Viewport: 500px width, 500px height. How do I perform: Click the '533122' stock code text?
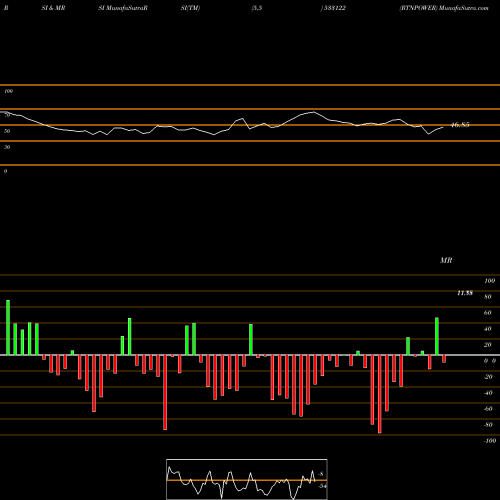[334, 8]
